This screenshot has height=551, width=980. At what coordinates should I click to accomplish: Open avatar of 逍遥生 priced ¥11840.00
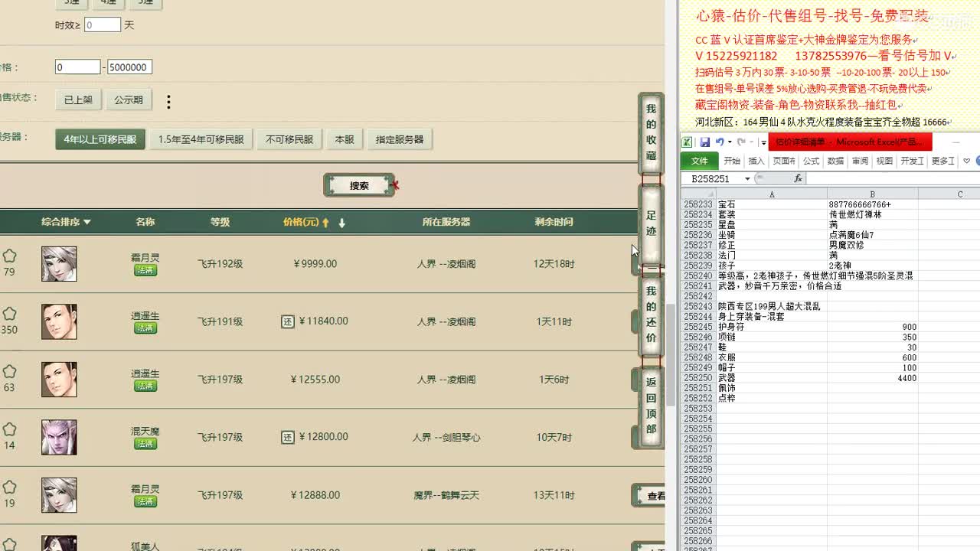pos(59,321)
